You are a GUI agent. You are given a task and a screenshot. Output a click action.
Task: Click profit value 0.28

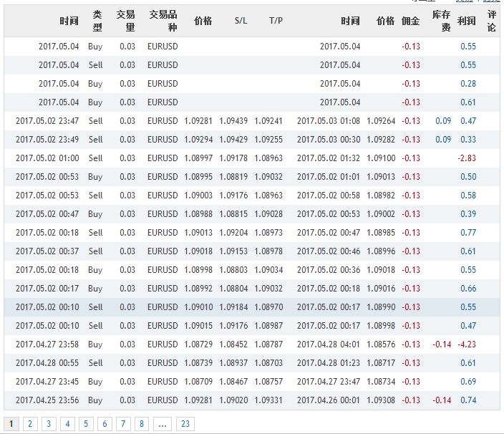tap(468, 84)
